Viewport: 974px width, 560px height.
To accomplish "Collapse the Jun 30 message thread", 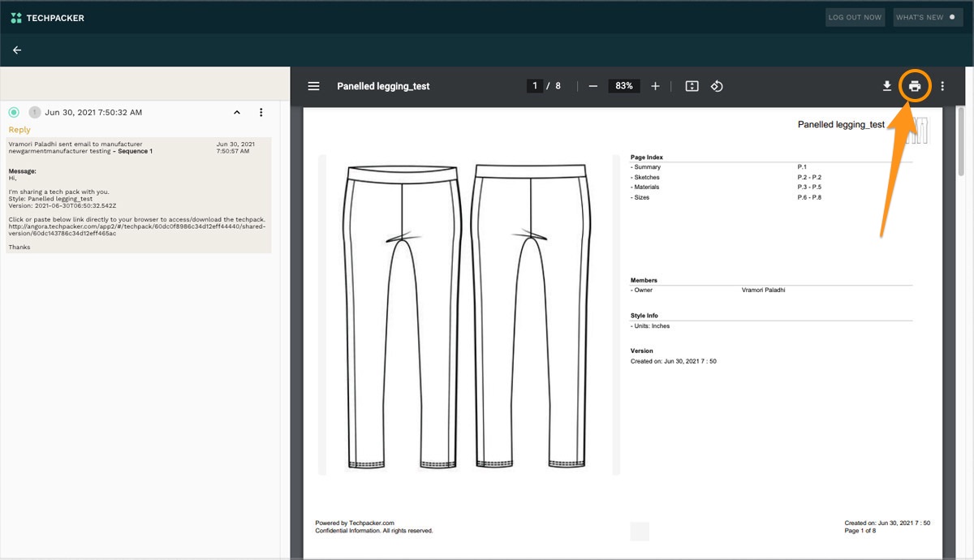I will coord(237,112).
